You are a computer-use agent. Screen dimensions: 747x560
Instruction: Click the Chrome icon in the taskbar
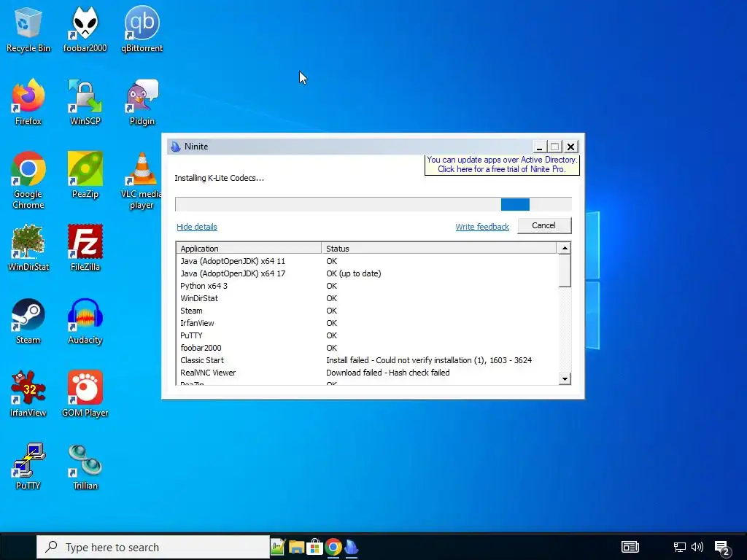point(333,547)
